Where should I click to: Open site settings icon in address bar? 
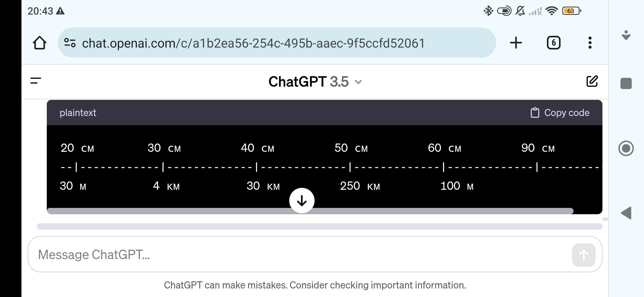pos(70,43)
